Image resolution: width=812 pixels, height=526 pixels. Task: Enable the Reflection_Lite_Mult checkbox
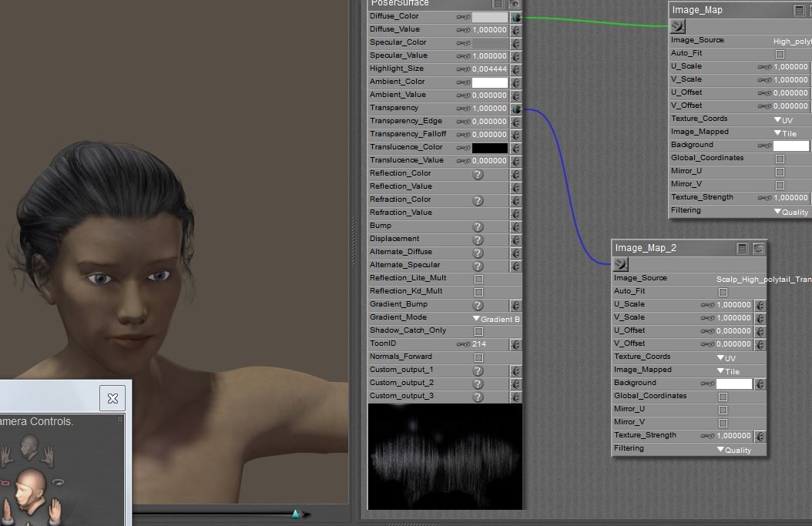(478, 279)
